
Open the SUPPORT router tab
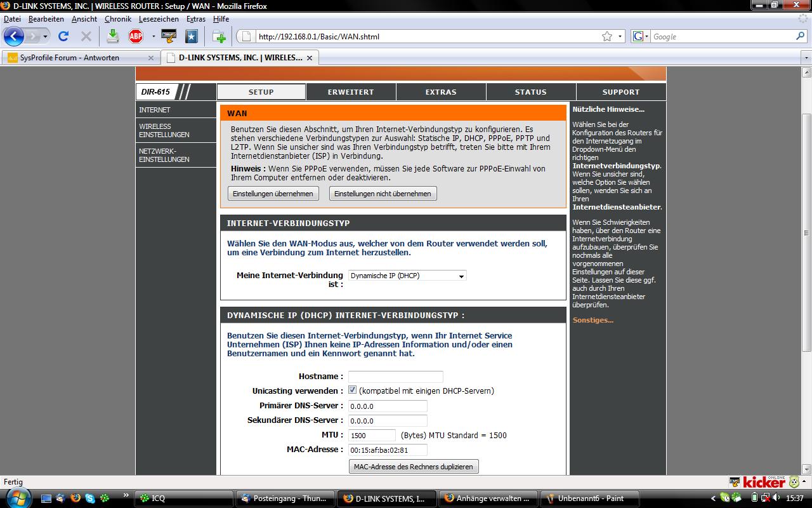pos(621,92)
